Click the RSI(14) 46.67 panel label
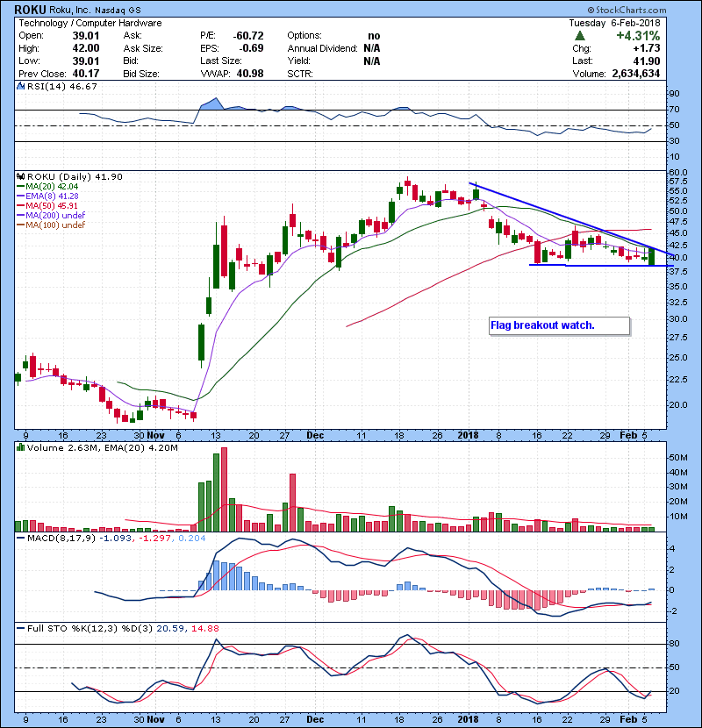The image size is (702, 728). point(61,86)
